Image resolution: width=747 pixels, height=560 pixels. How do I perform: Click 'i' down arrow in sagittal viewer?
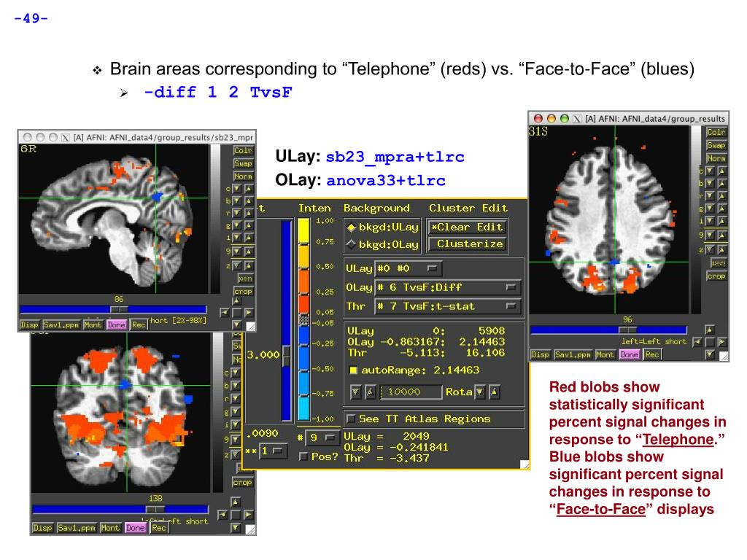tap(237, 238)
